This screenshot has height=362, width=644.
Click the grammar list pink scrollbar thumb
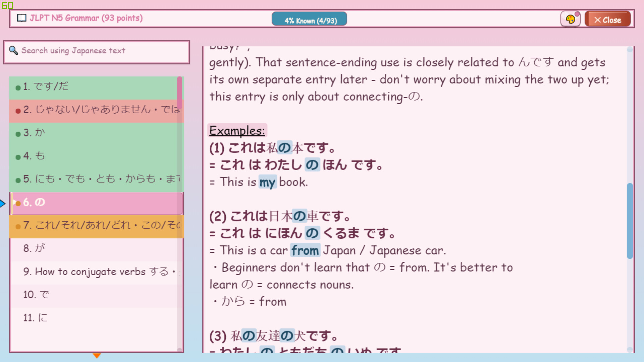point(180,92)
